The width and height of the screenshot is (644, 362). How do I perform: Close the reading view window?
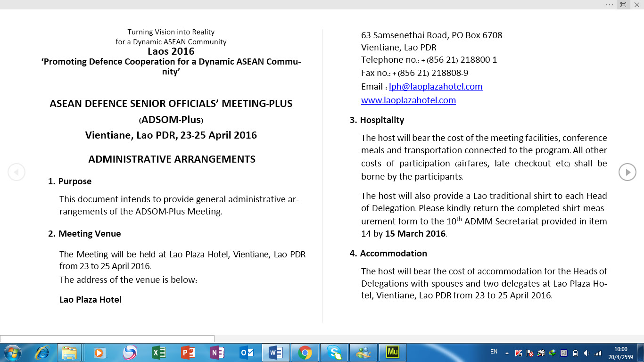pyautogui.click(x=637, y=5)
